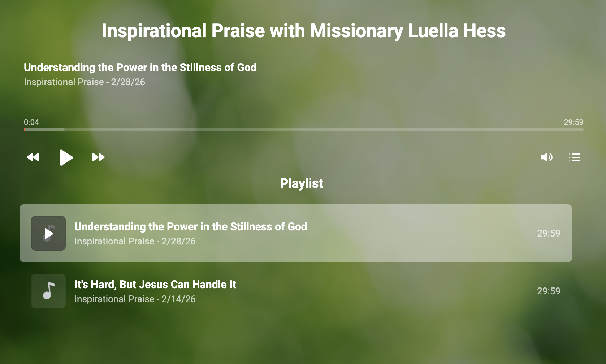Click the "Playlist" section heading
The image size is (606, 364).
coord(302,183)
